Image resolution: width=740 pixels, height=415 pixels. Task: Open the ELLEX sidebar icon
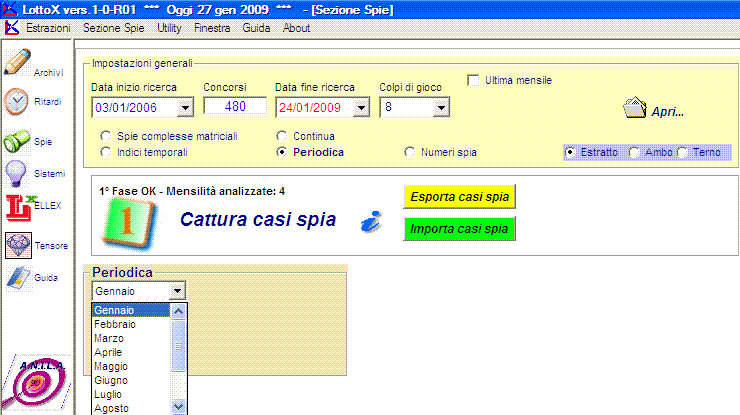[21, 208]
